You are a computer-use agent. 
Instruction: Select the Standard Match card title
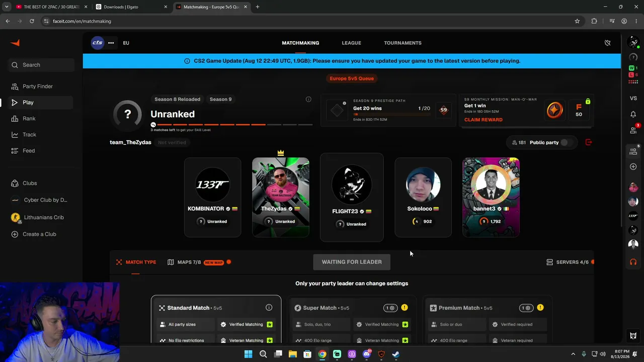coord(188,308)
